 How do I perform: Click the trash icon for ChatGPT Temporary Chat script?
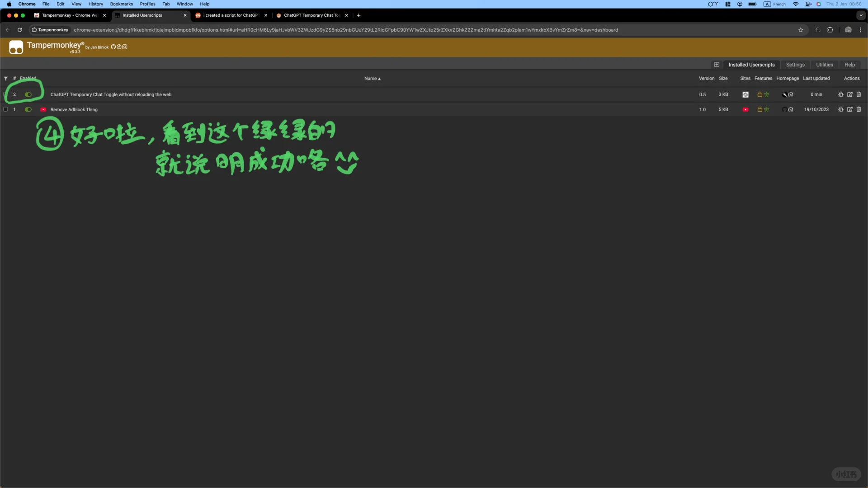coord(859,94)
